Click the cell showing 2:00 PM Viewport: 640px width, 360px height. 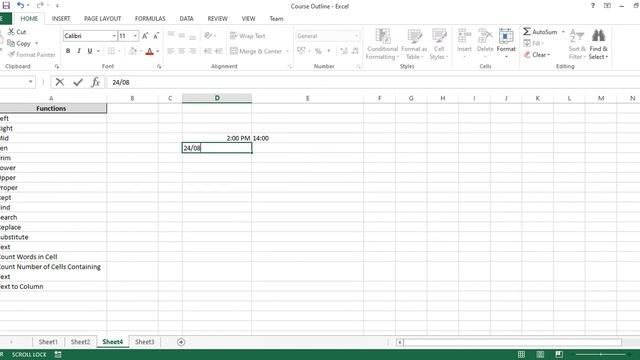pos(217,138)
